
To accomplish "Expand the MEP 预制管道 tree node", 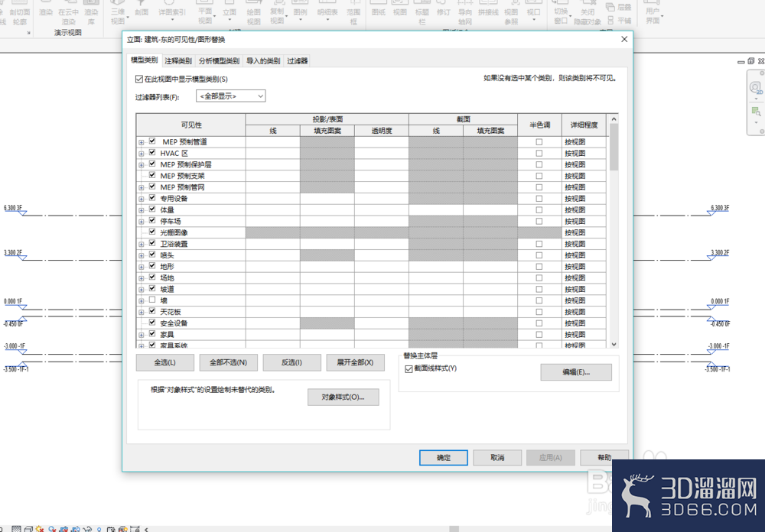I will (142, 142).
